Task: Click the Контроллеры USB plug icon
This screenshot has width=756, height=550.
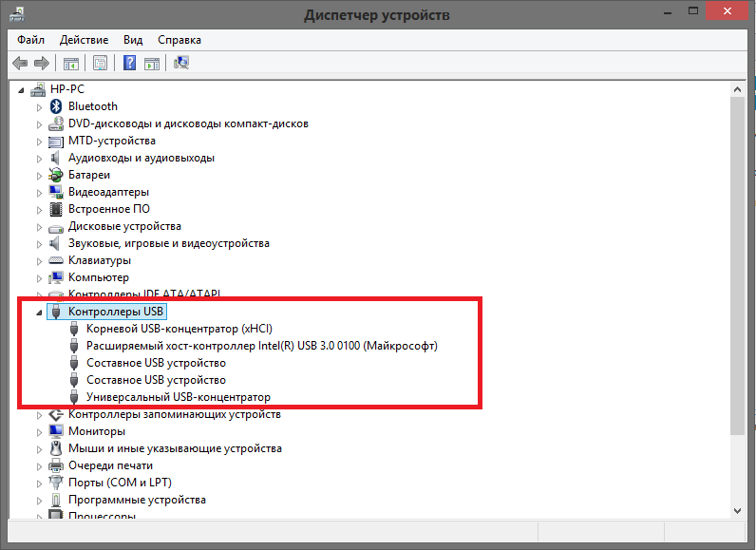Action: click(x=56, y=312)
